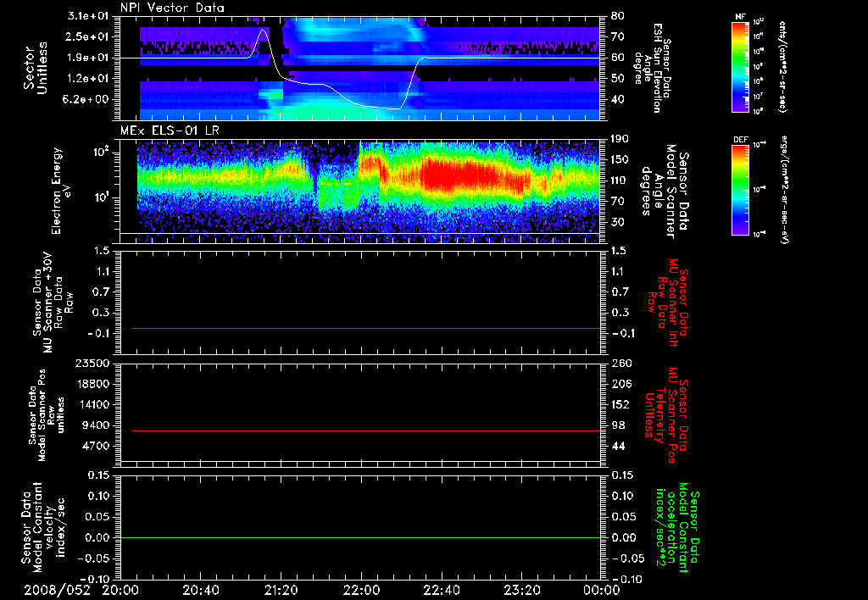Click the 22:40 time axis label
The width and height of the screenshot is (868, 600).
coord(441,590)
